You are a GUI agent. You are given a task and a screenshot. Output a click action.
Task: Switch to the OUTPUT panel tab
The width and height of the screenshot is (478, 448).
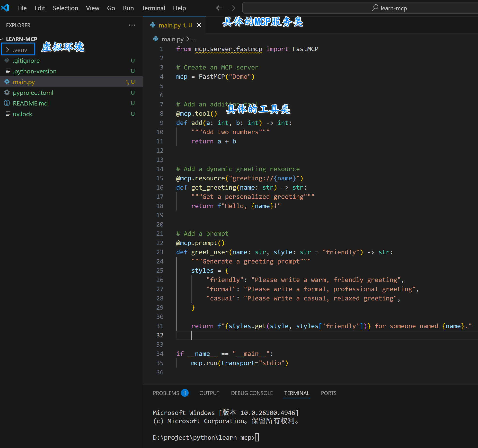click(209, 393)
